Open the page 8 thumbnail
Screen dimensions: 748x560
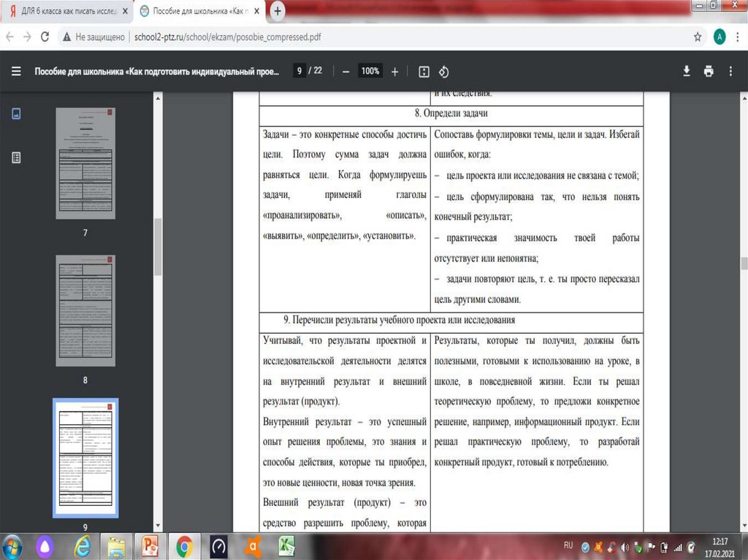[85, 310]
